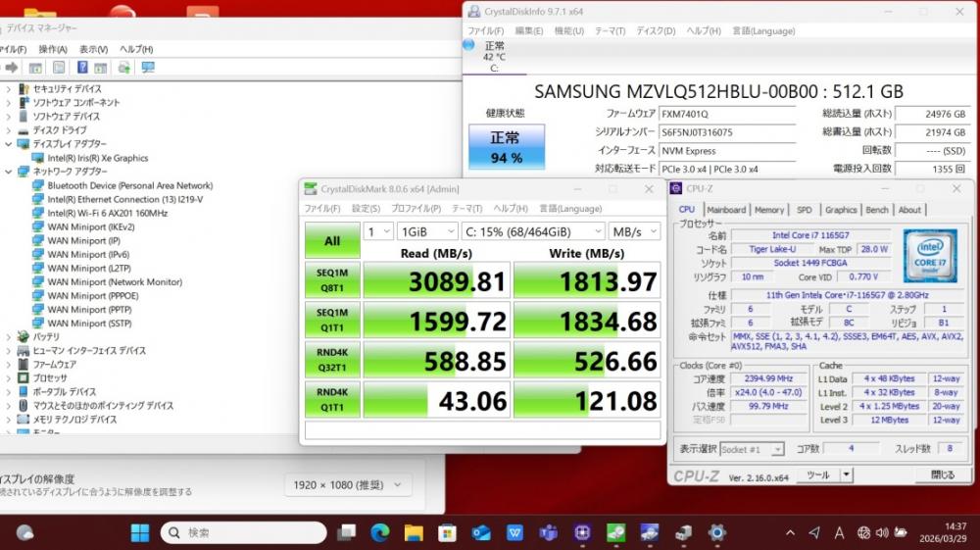Open File Explorer from the taskbar
Viewport: 980px width, 550px height.
coord(414,532)
